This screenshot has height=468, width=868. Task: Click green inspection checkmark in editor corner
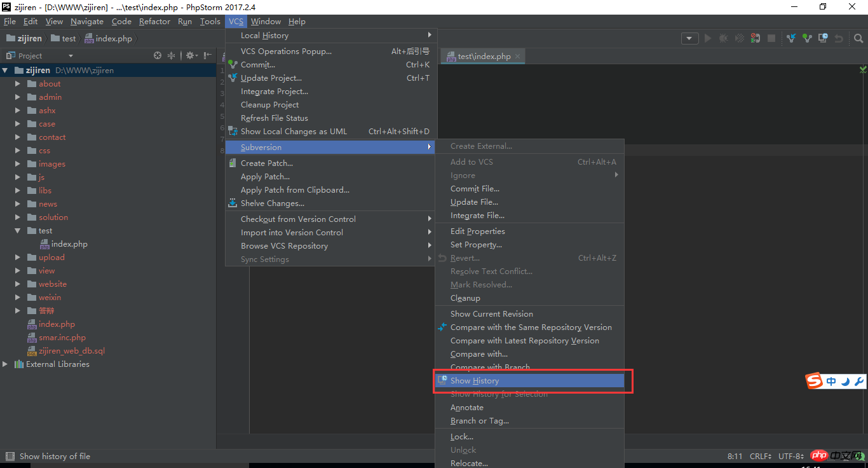(863, 69)
